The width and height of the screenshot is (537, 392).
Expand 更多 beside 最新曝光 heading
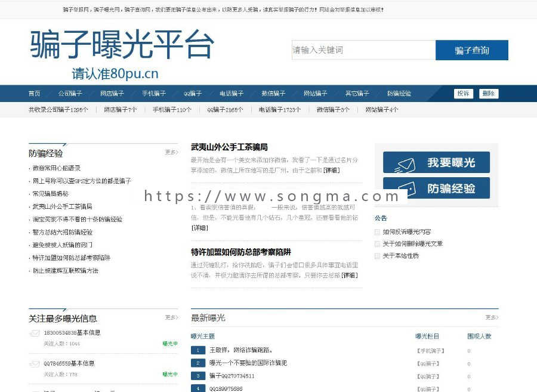492,317
